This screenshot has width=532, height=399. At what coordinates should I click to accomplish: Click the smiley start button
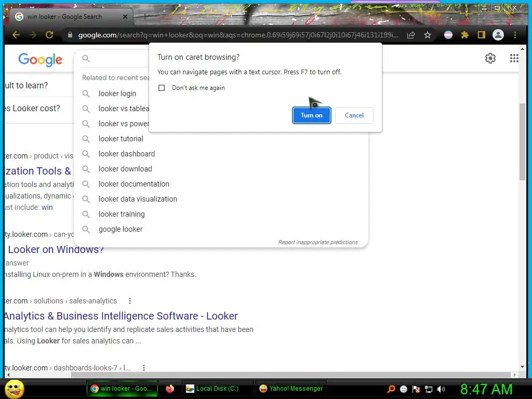click(x=15, y=389)
